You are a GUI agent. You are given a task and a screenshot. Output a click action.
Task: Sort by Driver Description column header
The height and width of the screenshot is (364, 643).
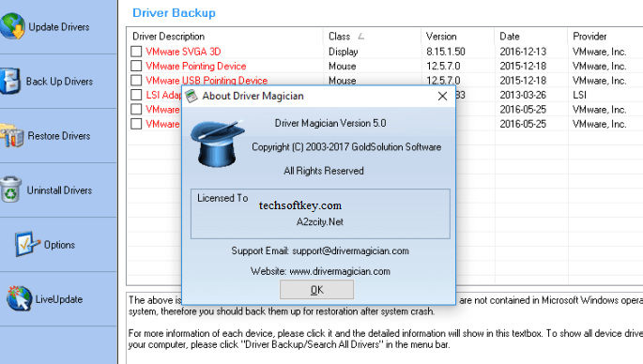pos(225,37)
